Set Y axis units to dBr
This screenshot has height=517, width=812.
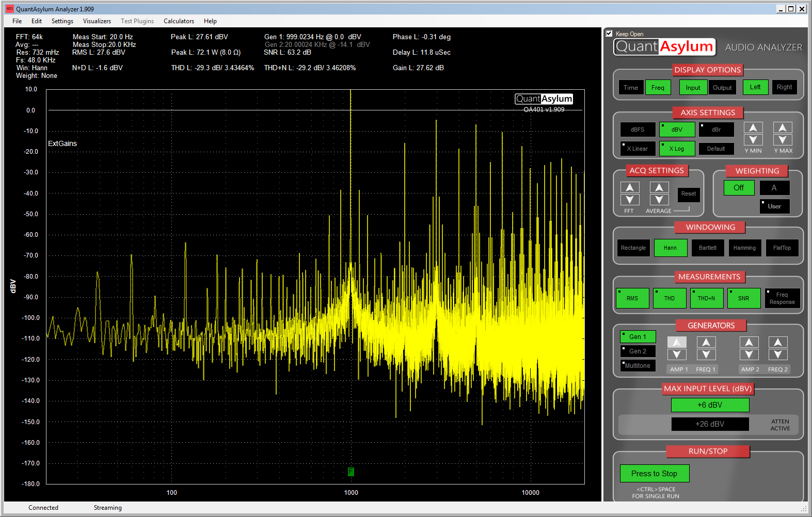(x=717, y=130)
